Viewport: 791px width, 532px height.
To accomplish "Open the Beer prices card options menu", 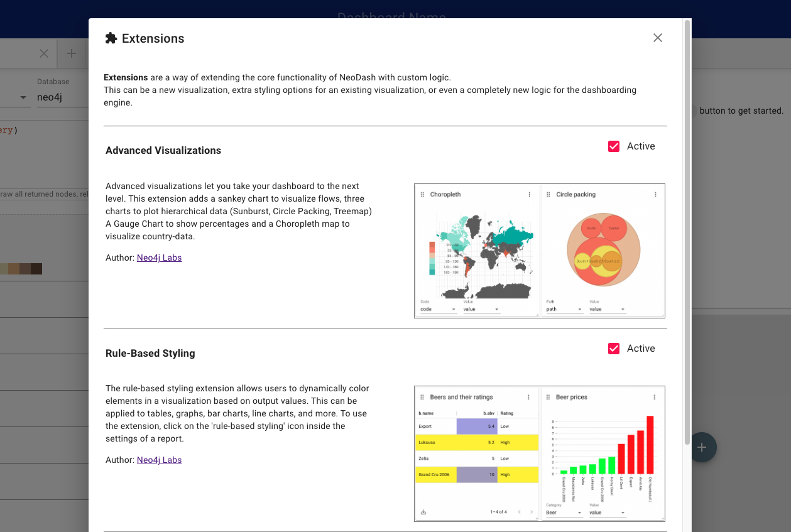I will (x=655, y=397).
